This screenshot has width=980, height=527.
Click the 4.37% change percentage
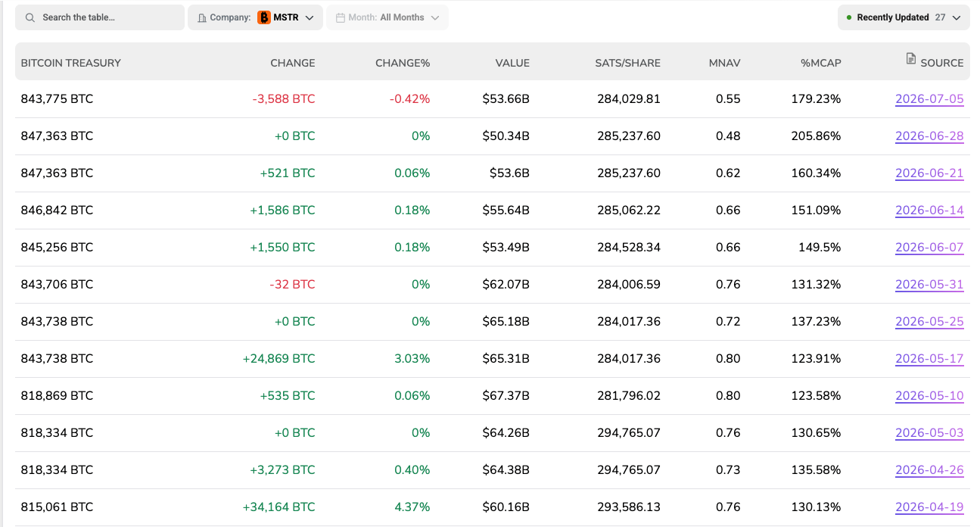pyautogui.click(x=412, y=507)
